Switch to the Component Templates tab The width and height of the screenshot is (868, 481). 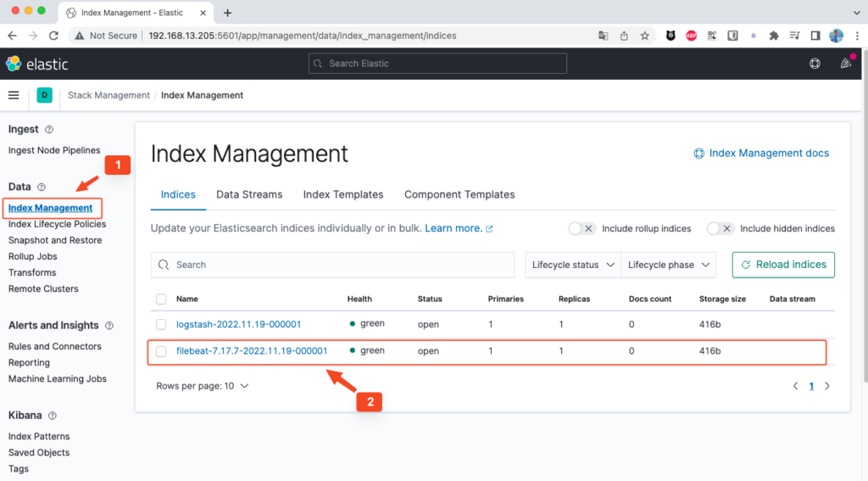pos(459,194)
